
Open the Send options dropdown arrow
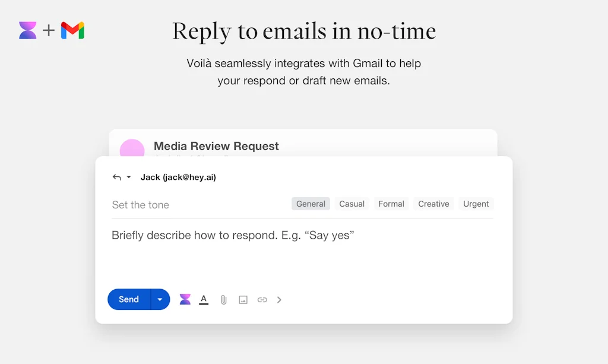159,299
